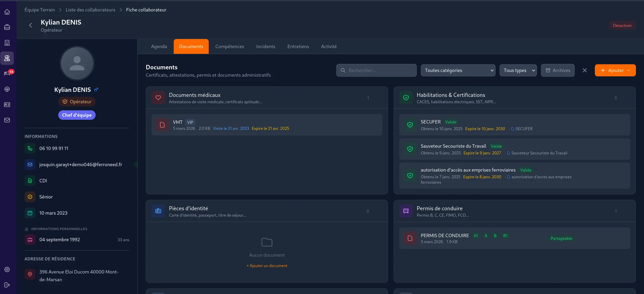The image size is (644, 294).
Task: Click the male gender icon beside Kylian DENIS
Action: (96, 90)
